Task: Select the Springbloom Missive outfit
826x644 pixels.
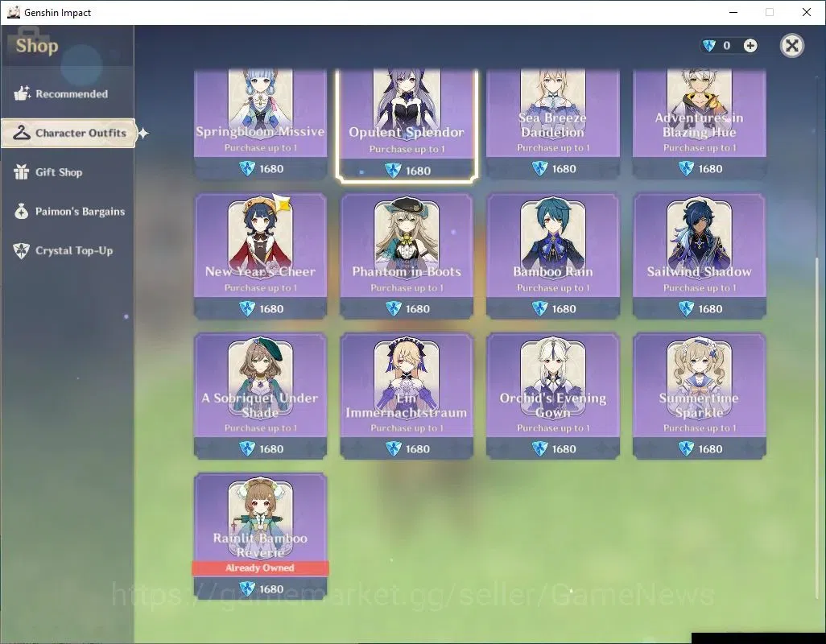Action: click(x=260, y=124)
